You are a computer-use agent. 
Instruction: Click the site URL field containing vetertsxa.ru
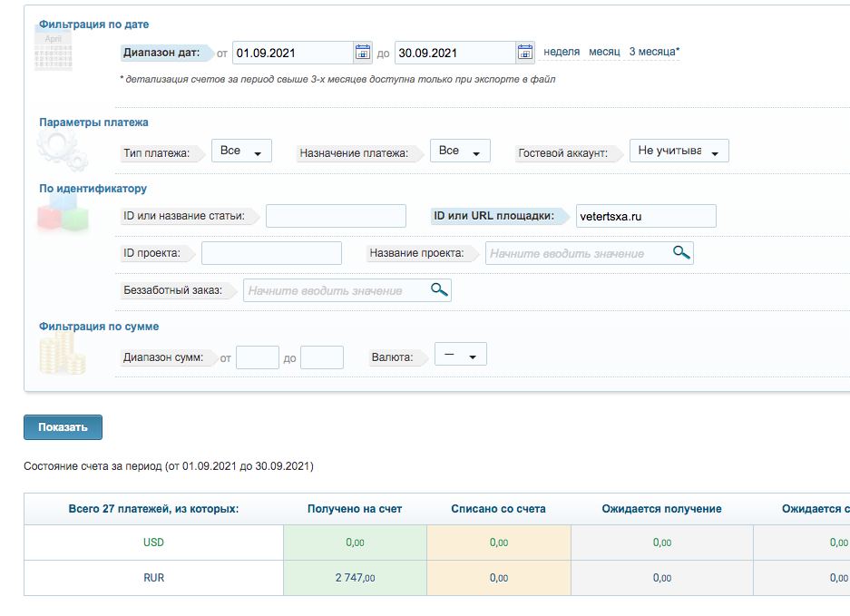(646, 216)
